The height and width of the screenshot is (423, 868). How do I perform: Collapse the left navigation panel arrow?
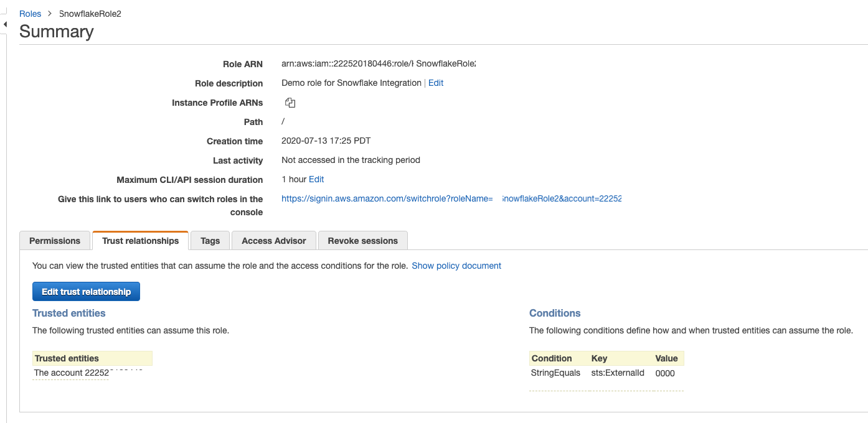(x=5, y=24)
